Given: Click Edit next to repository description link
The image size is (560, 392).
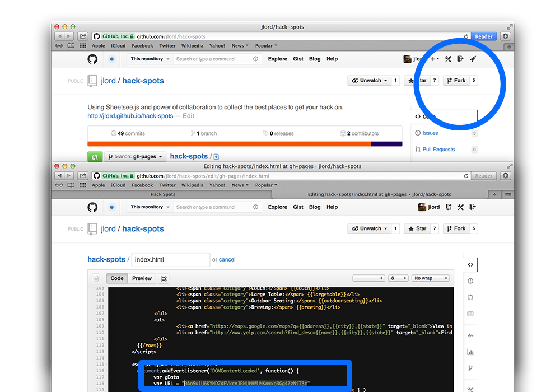Looking at the screenshot, I should (x=189, y=116).
